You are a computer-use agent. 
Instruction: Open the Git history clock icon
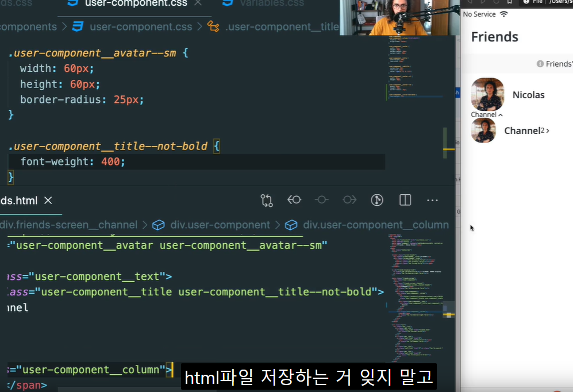[x=377, y=200]
